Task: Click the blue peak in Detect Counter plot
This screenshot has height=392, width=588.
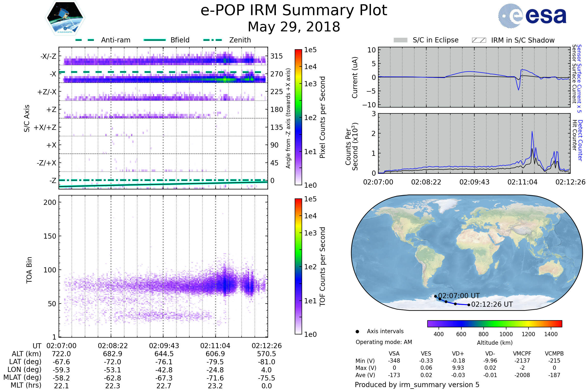Action: tap(532, 132)
